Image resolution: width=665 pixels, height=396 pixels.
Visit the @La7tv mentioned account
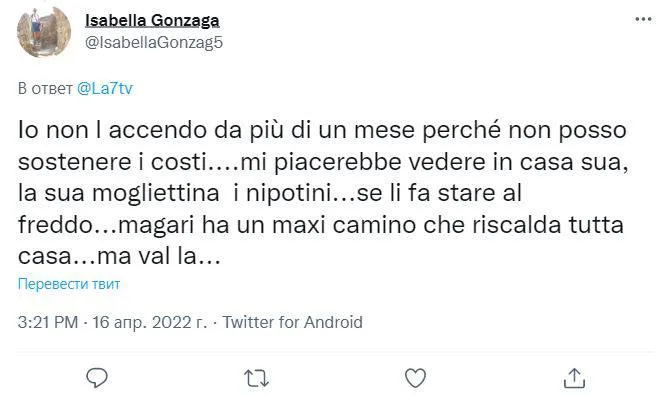pos(105,88)
